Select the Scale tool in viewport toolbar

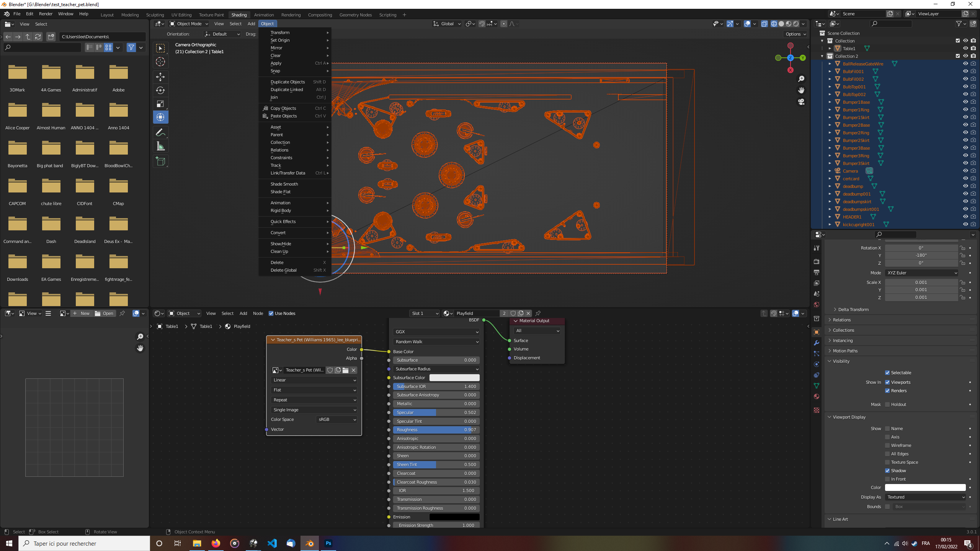[160, 104]
